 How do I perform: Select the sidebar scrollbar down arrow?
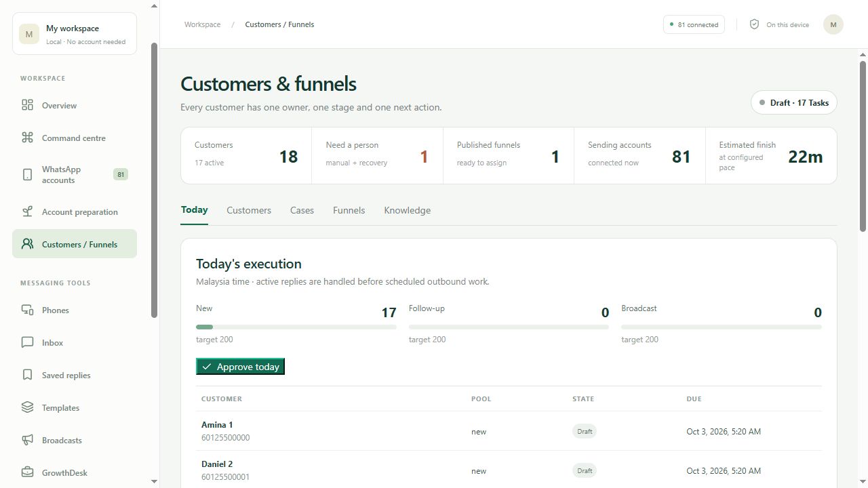[154, 481]
